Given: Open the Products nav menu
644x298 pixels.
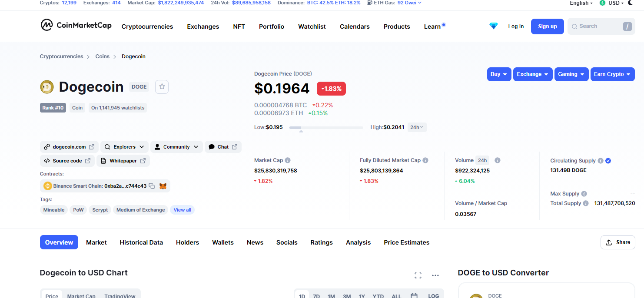Looking at the screenshot, I should click(x=397, y=26).
